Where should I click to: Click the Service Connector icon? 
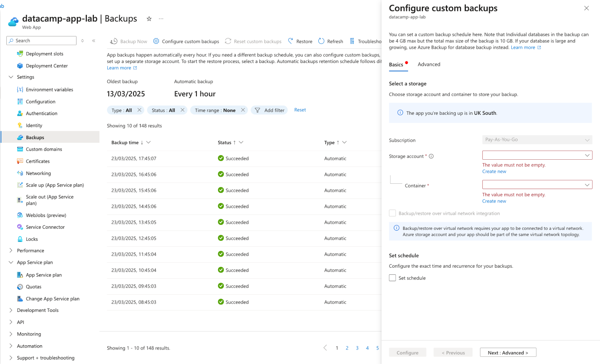point(20,227)
